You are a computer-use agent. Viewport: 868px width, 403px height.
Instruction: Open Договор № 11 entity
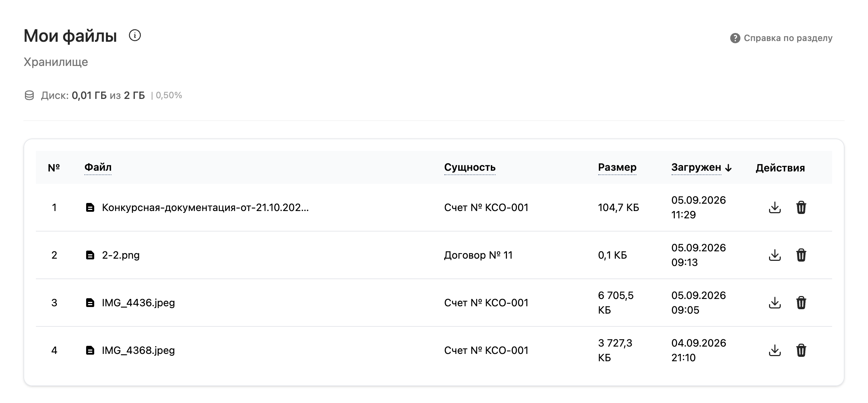point(478,255)
